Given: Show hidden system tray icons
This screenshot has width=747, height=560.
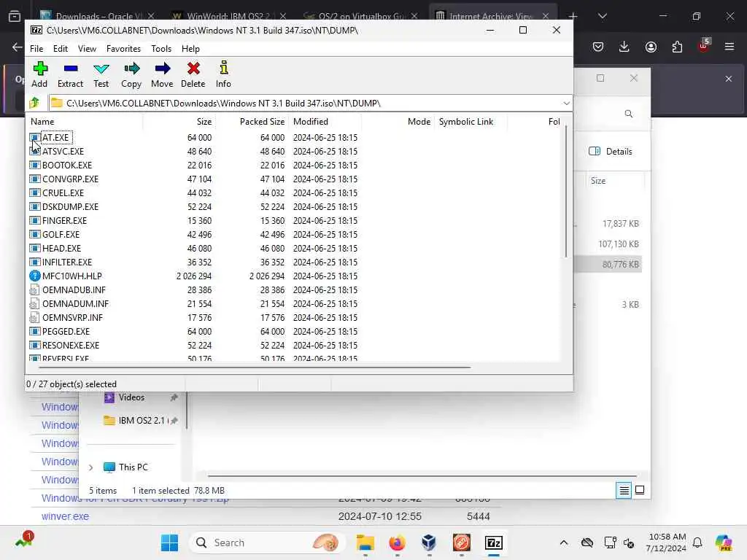Looking at the screenshot, I should [x=564, y=542].
